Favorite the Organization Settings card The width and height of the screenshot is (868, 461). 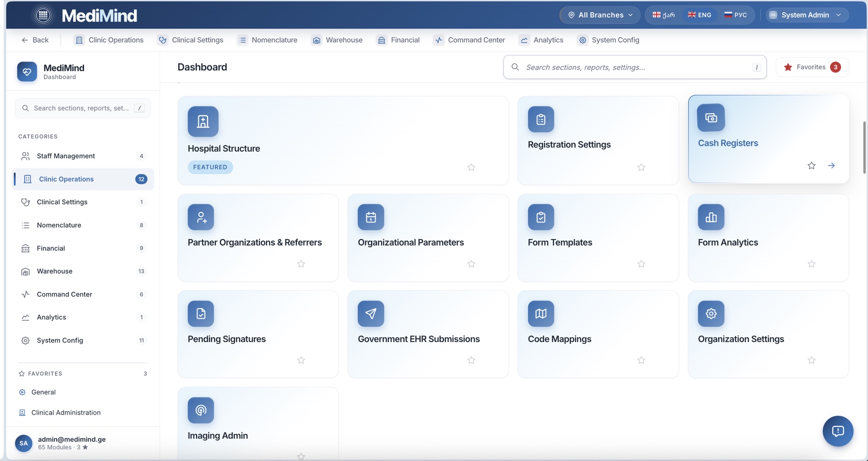pos(812,360)
